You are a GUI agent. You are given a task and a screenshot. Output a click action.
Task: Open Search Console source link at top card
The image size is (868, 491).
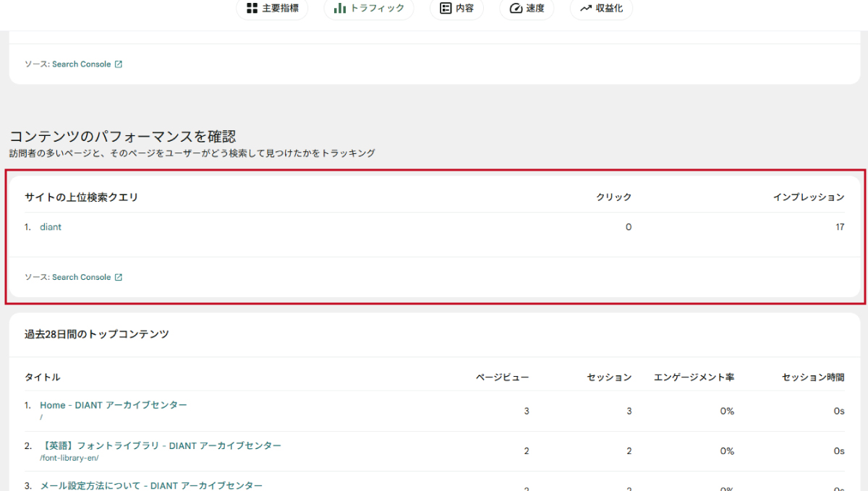coord(81,64)
